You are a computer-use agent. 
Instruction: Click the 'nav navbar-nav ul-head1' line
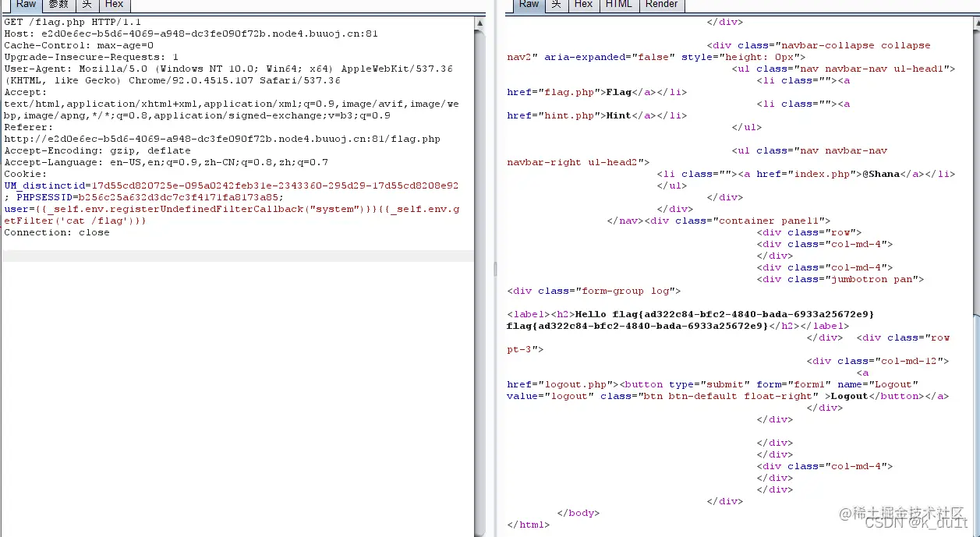(844, 69)
